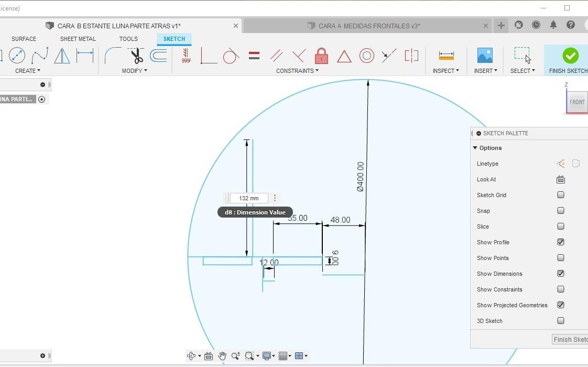Click the Measure ruler icon
The image size is (588, 367).
447,56
